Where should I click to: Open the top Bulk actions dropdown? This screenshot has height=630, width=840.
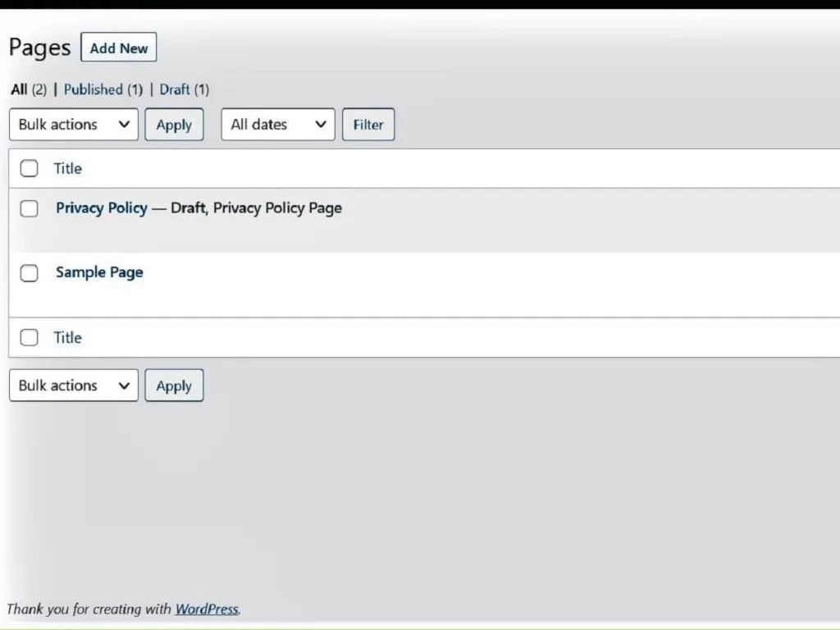click(73, 125)
